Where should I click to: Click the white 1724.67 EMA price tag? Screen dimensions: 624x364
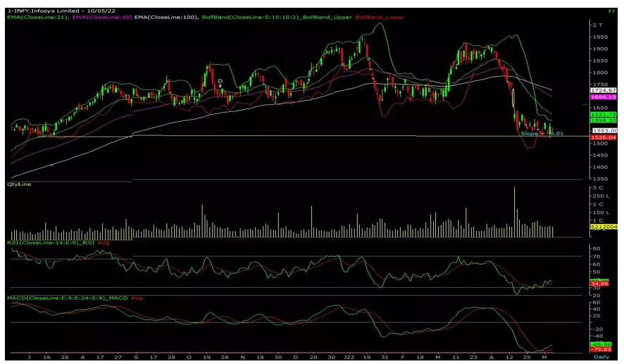point(604,91)
